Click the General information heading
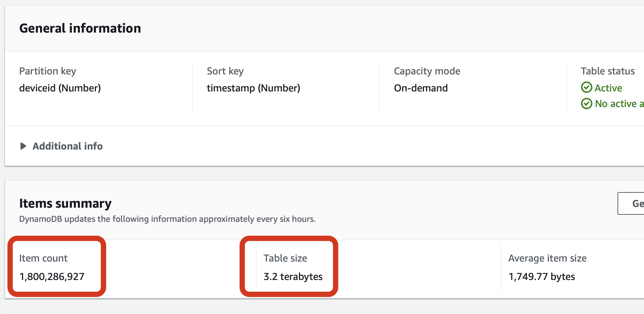 point(80,28)
